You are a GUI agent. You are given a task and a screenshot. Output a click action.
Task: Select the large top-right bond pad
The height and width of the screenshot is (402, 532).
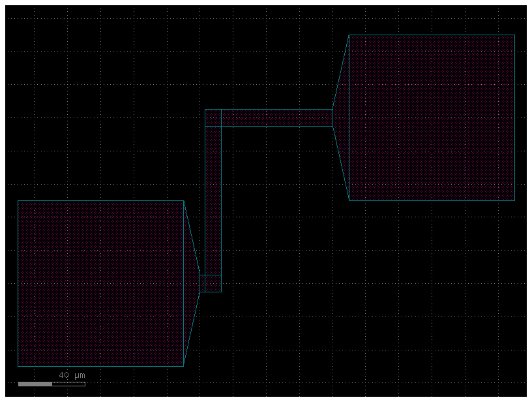(430, 117)
